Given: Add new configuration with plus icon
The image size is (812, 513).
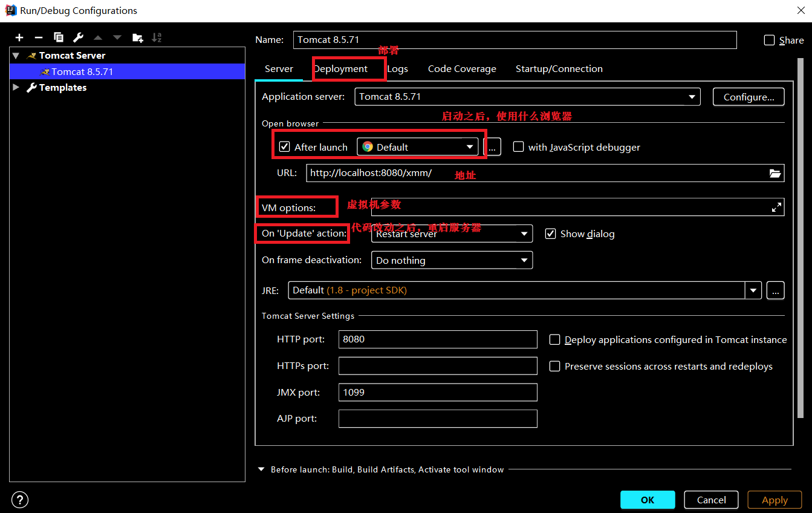Looking at the screenshot, I should [19, 38].
